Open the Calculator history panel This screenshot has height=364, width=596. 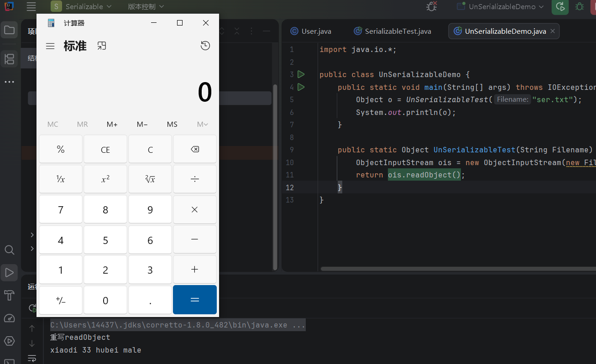pos(205,46)
